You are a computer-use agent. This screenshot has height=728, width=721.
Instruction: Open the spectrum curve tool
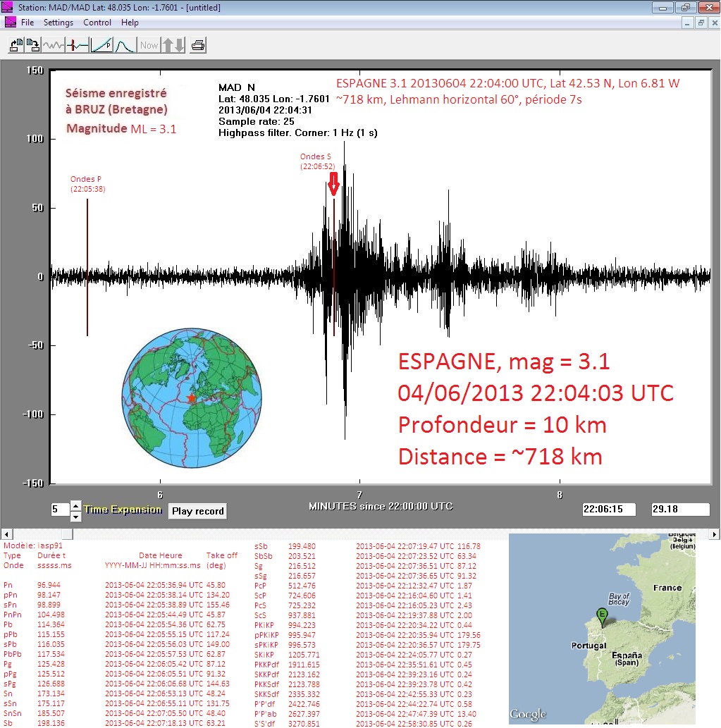125,46
